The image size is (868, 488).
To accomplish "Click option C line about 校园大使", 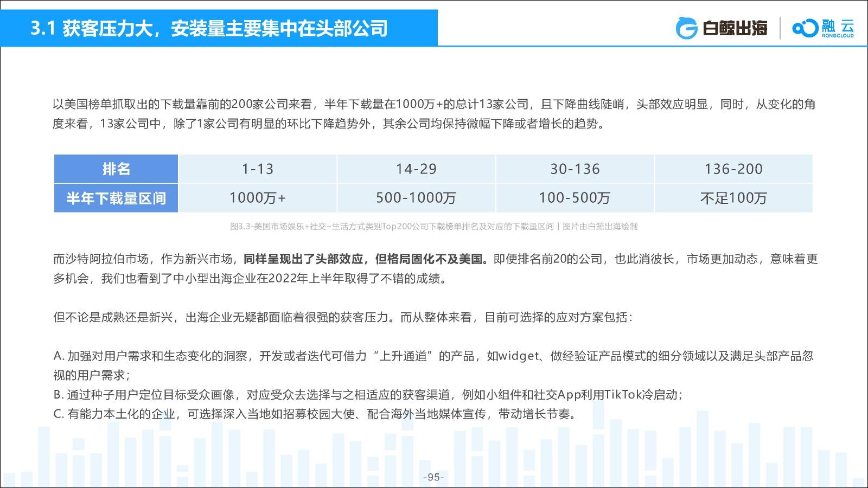I will [x=316, y=414].
